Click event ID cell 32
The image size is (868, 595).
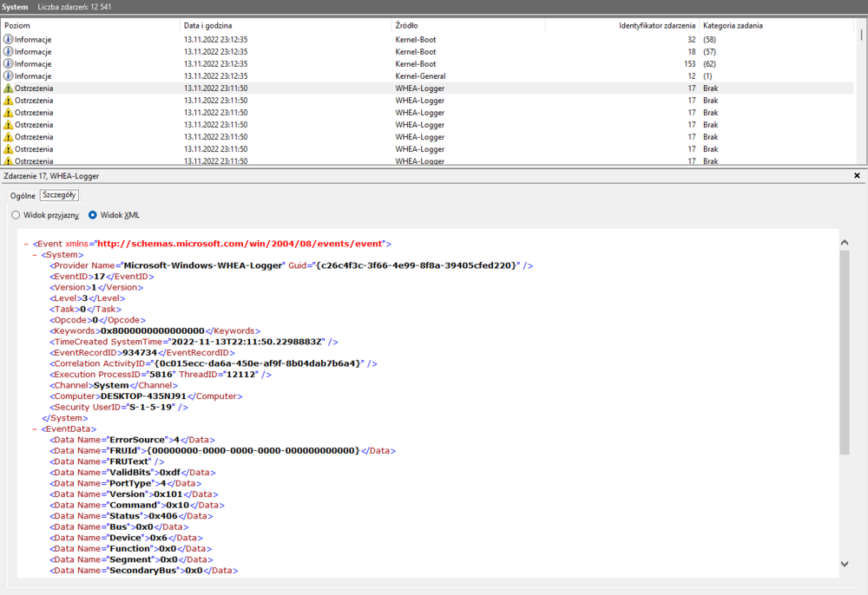(x=692, y=39)
